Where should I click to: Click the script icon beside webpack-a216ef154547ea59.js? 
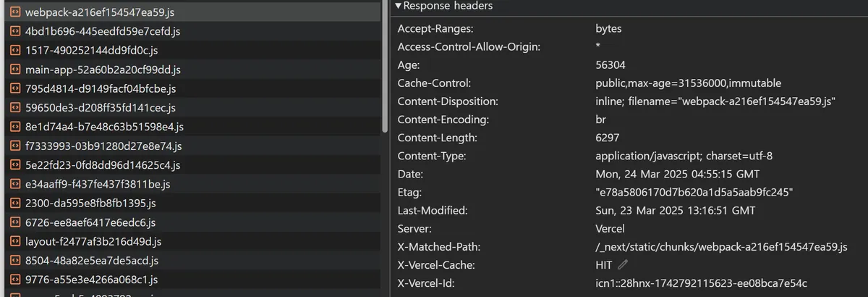tap(14, 12)
